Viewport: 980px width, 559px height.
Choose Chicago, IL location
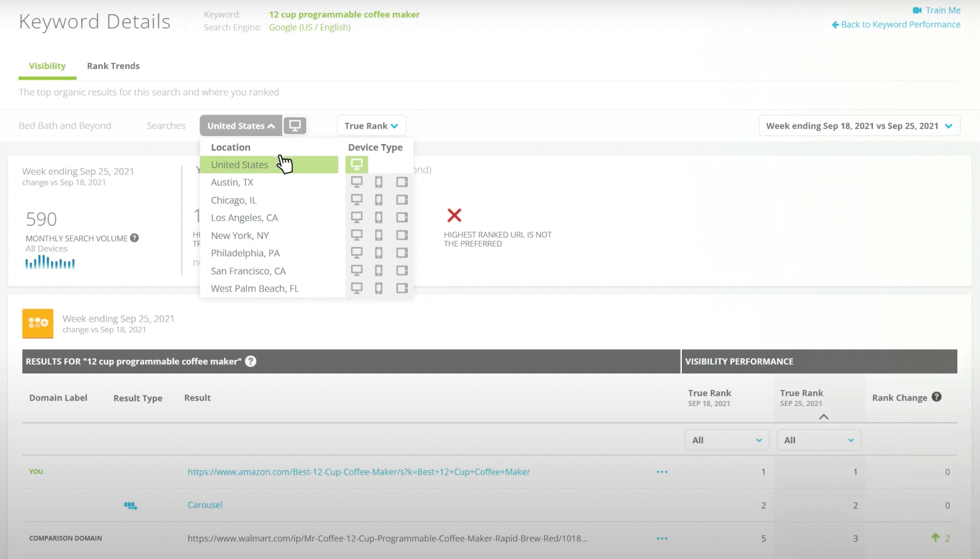[234, 200]
